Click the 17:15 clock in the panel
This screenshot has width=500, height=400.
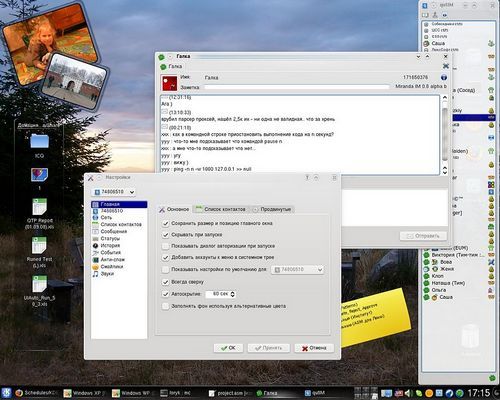(x=479, y=393)
